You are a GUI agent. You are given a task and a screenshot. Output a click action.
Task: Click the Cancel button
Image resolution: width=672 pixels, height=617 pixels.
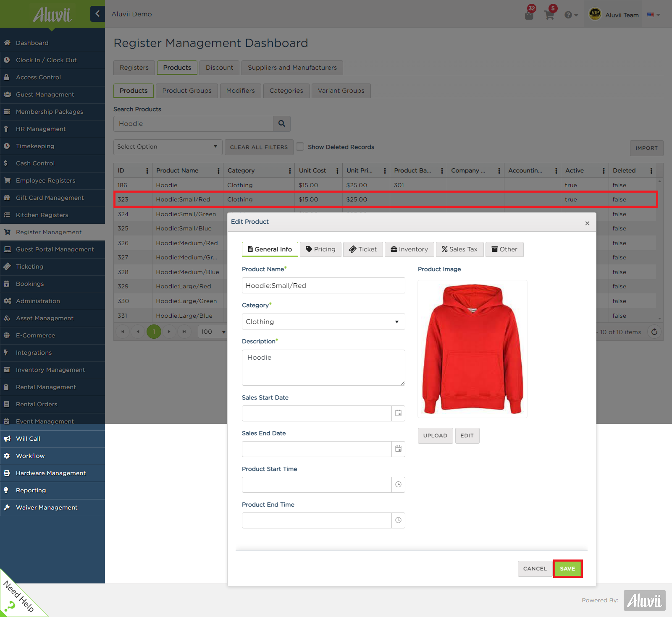[x=535, y=569]
